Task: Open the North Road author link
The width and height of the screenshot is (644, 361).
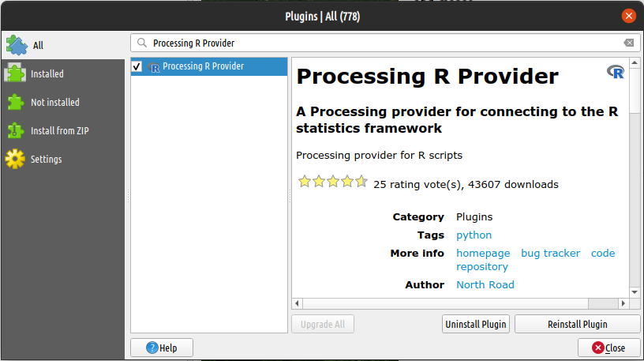Action: (485, 285)
